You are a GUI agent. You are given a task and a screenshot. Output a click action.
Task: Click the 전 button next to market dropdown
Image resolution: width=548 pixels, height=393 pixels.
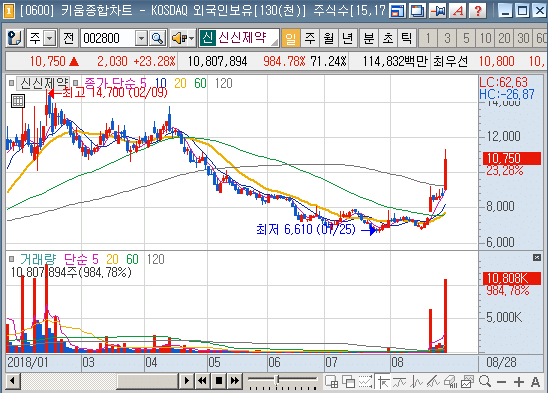click(x=68, y=38)
